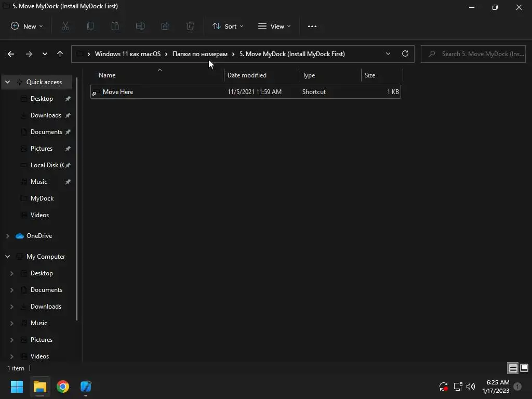Screen dimensions: 532x399
Task: Go back with the left arrow
Action: click(x=11, y=54)
